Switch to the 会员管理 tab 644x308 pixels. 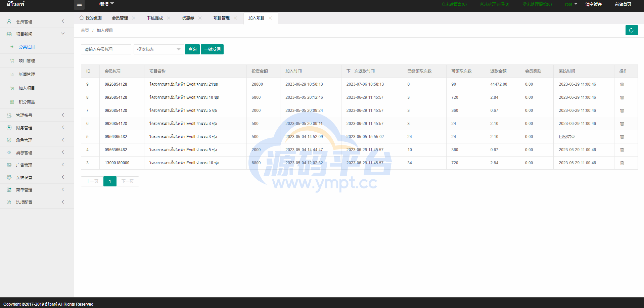(x=120, y=18)
